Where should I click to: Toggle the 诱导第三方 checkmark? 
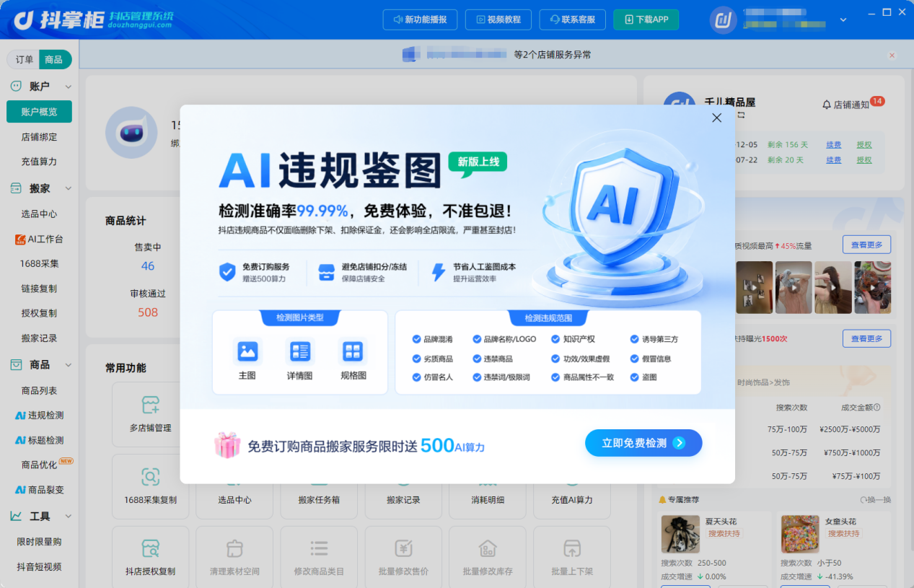(x=635, y=339)
